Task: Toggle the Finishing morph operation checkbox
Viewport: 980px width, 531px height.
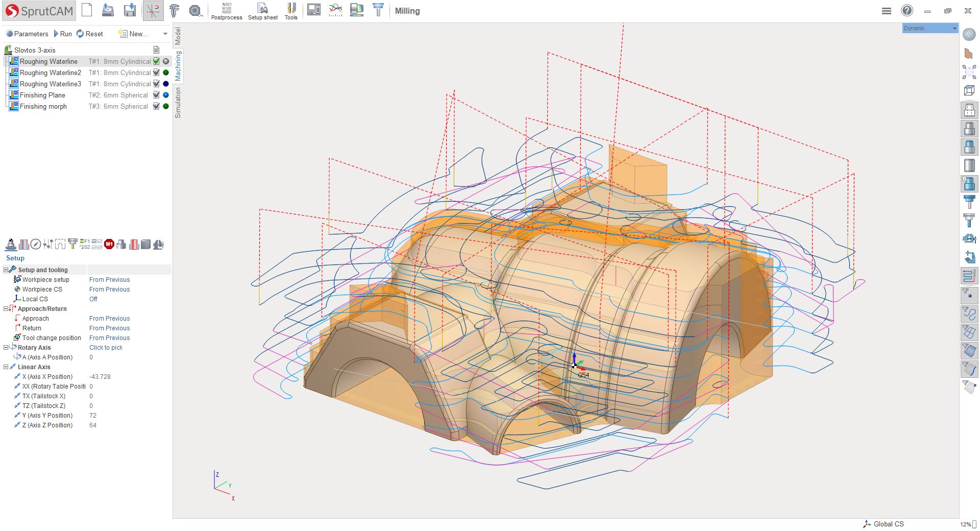Action: [x=157, y=106]
